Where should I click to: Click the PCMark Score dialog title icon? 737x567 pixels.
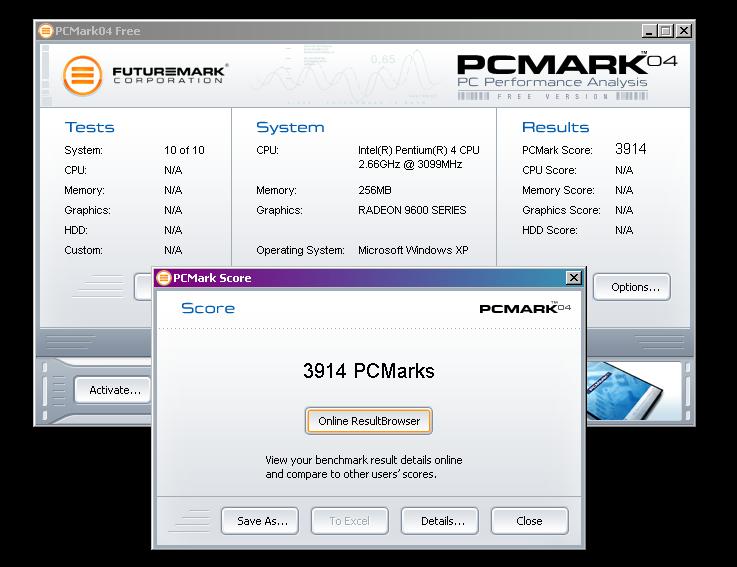tap(164, 278)
